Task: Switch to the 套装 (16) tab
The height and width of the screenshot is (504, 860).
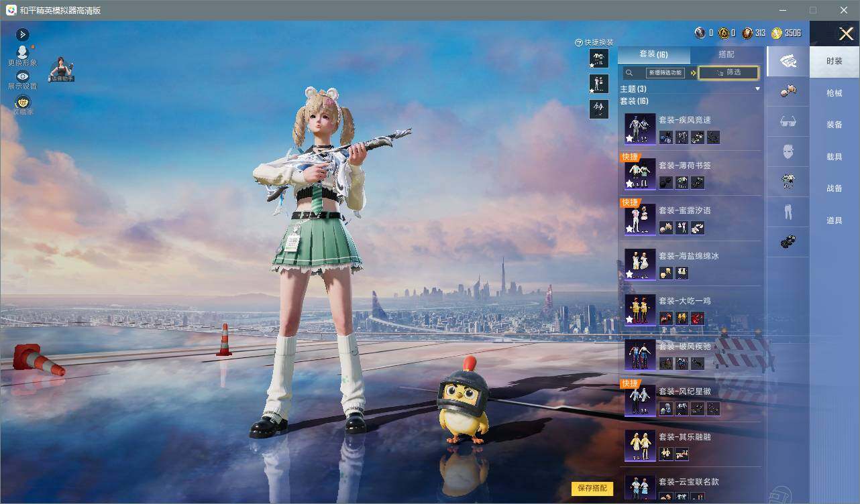Action: click(653, 54)
